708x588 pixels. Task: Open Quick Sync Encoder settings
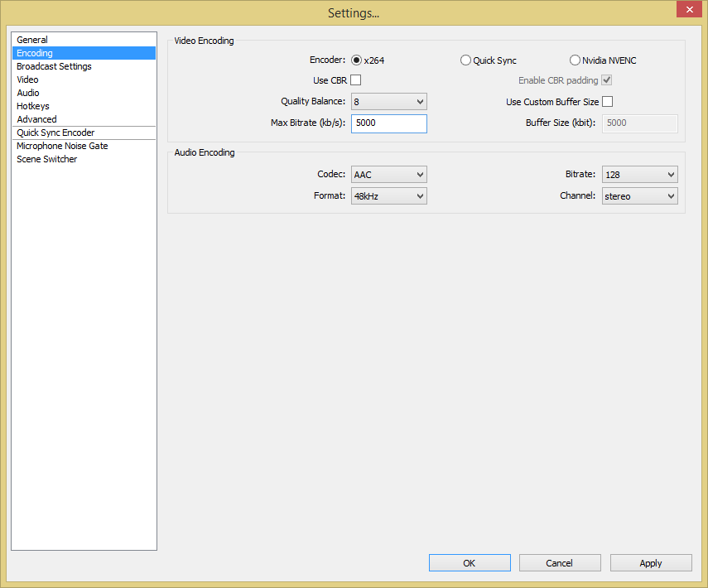coord(84,133)
